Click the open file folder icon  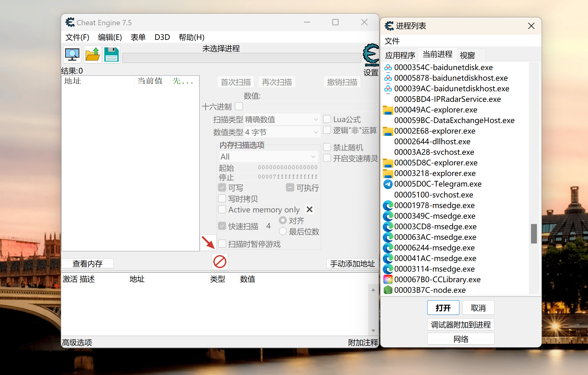click(x=92, y=55)
